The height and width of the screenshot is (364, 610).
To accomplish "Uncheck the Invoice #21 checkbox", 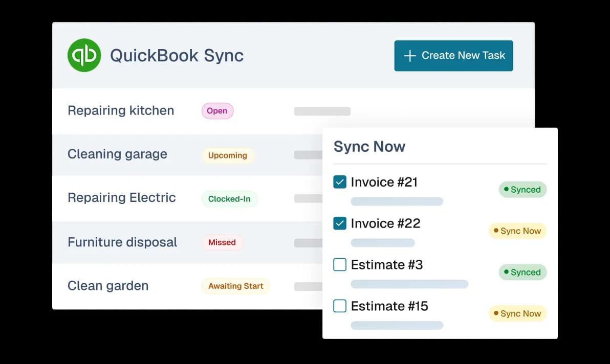I will [339, 181].
